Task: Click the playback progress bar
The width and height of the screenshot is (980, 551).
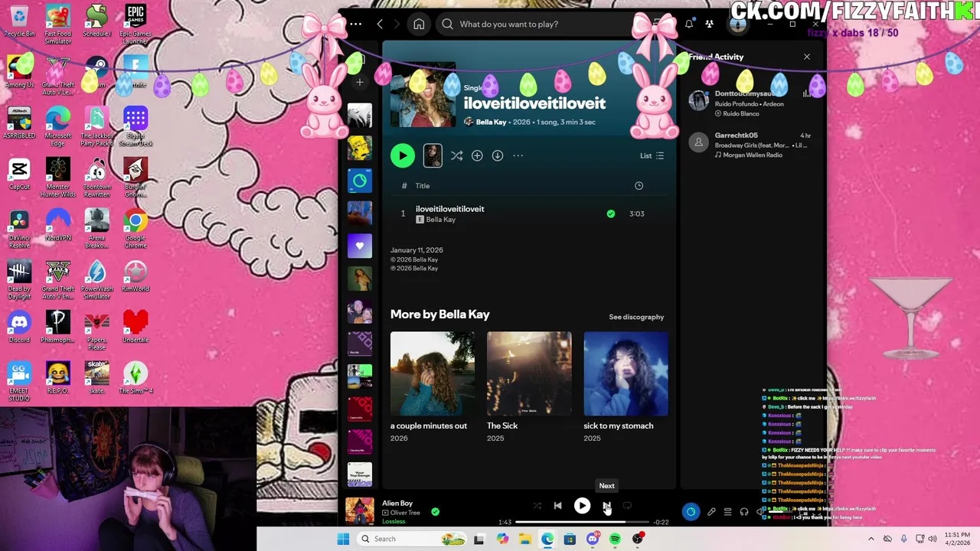Action: tap(582, 522)
